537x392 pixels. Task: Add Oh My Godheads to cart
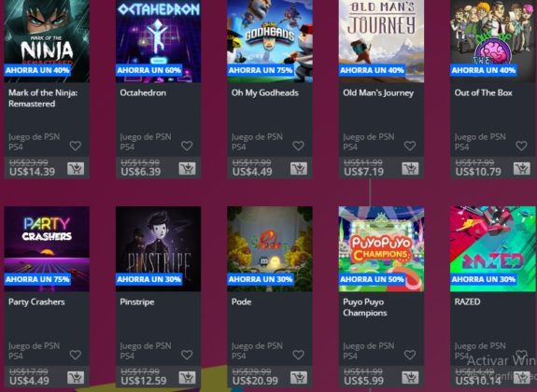pos(299,168)
